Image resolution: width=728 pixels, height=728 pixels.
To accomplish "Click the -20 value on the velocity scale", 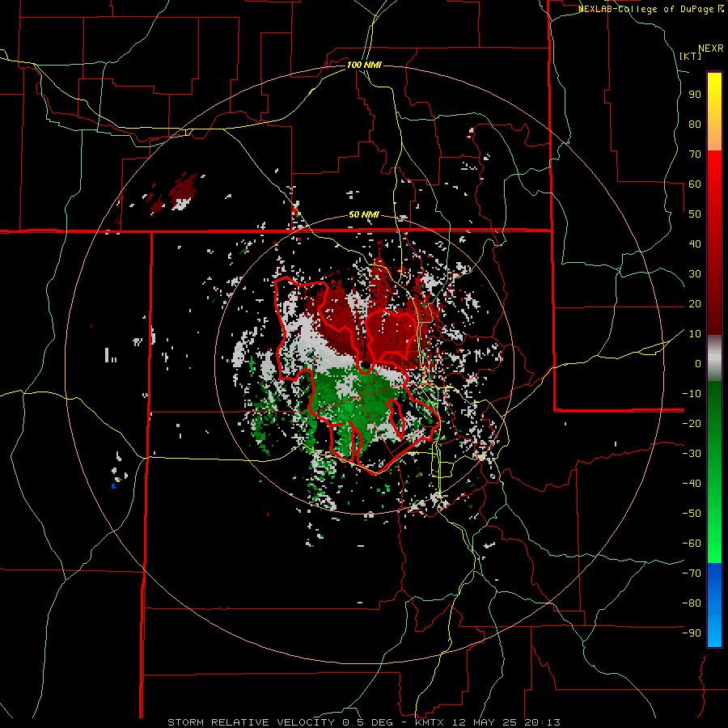I will coord(692,423).
